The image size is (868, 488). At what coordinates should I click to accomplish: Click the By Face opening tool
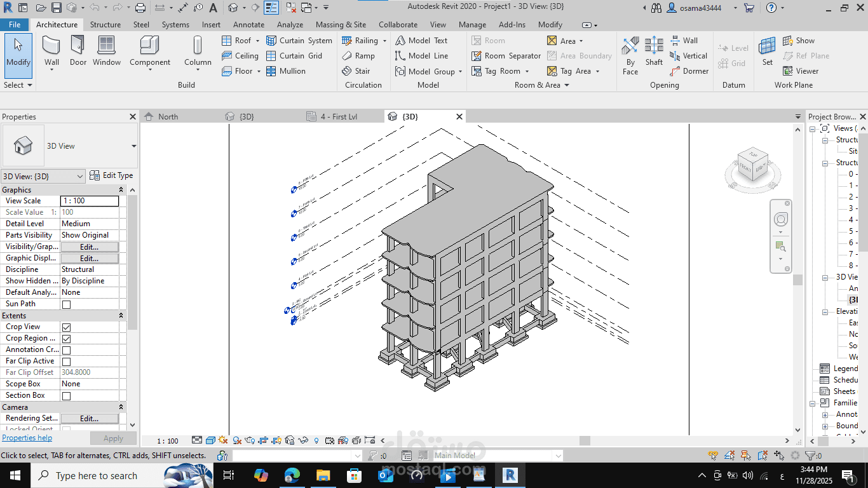[x=630, y=55]
